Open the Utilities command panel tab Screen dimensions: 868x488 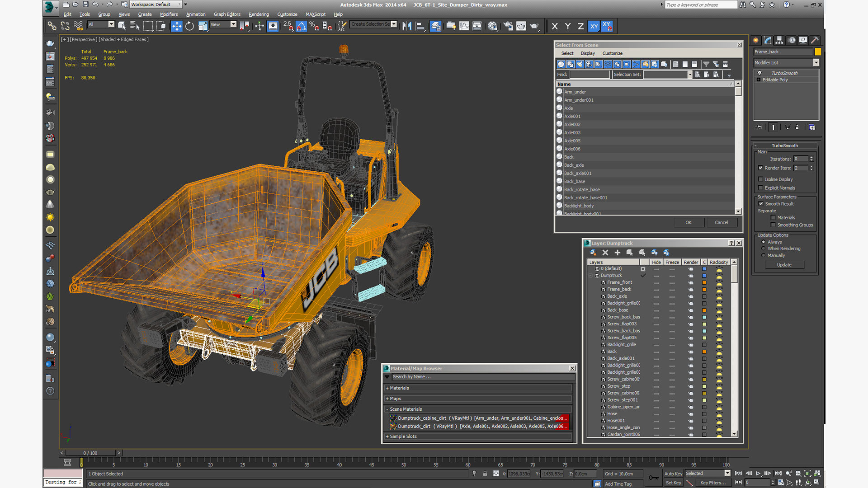click(x=815, y=40)
